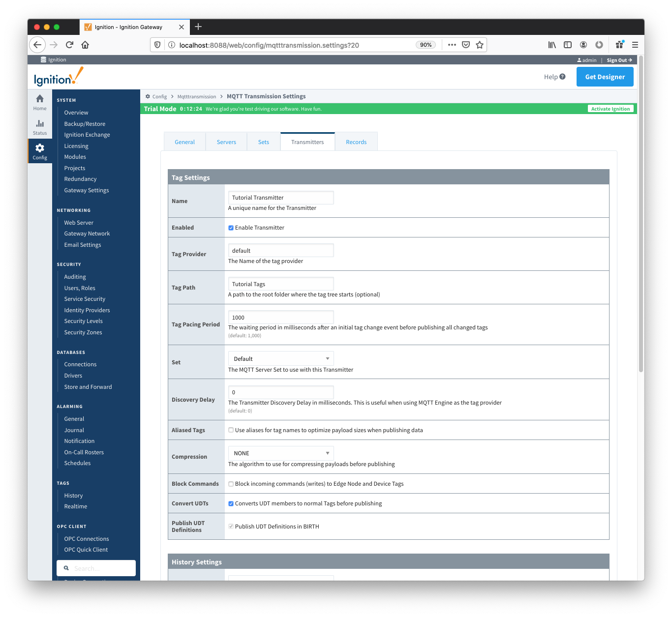Open the Set dropdown showing Default
672x617 pixels.
pyautogui.click(x=281, y=358)
